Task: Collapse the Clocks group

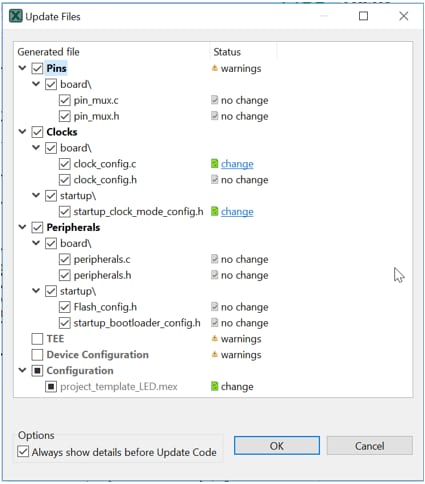Action: (x=22, y=132)
